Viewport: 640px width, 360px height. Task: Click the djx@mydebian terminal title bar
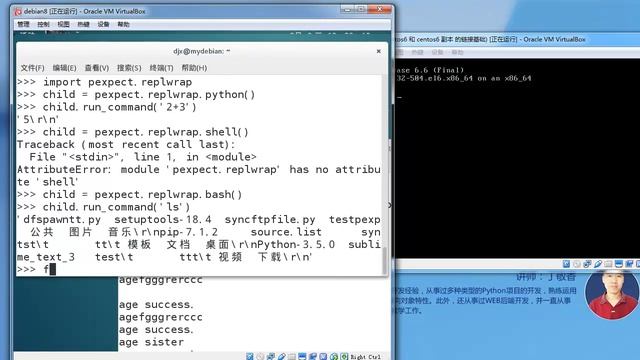tap(202, 51)
